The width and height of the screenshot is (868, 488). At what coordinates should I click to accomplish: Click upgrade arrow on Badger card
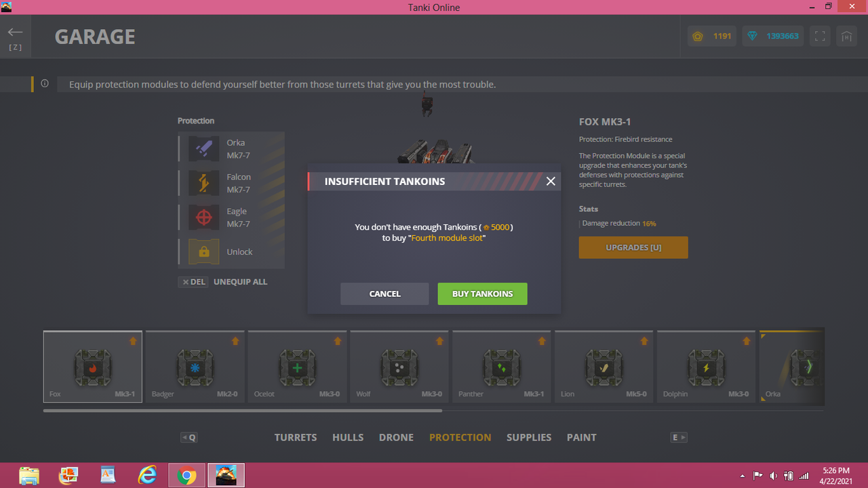[x=235, y=341]
